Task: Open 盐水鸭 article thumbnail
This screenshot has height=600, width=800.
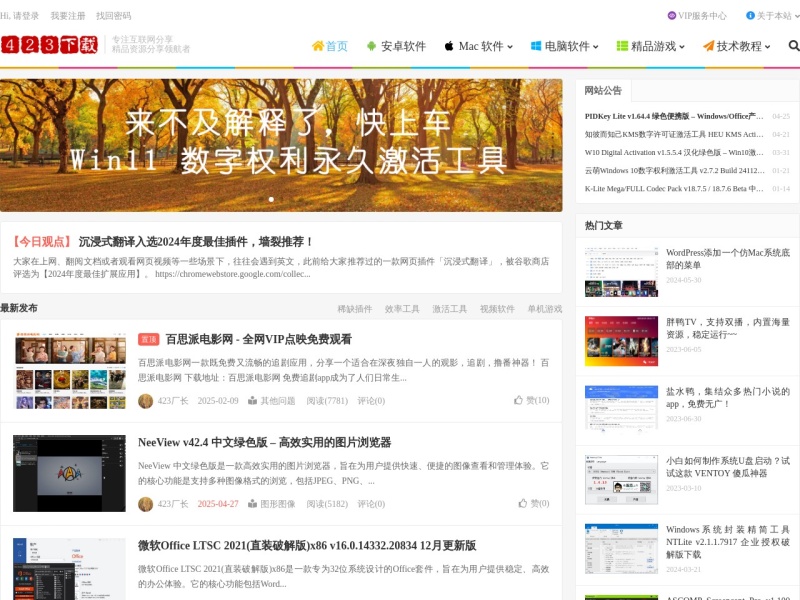Action: click(621, 409)
